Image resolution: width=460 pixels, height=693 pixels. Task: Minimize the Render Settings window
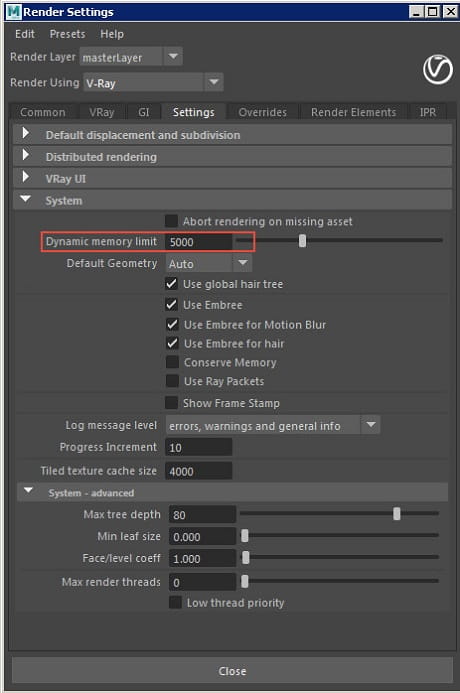416,11
